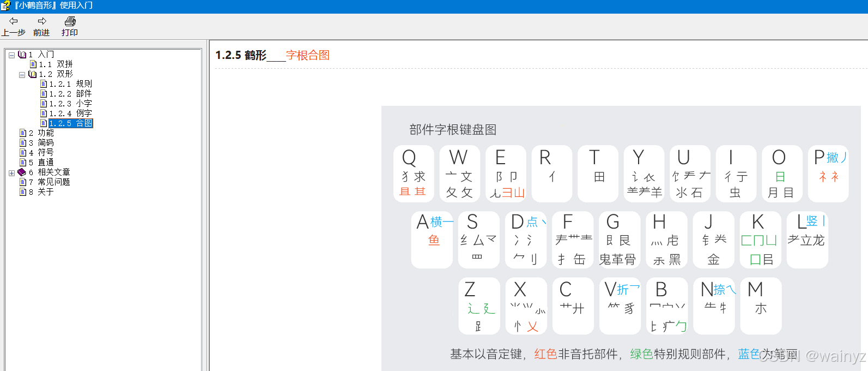Open the '7 常见问题' topic
The height and width of the screenshot is (371, 868).
[x=49, y=182]
